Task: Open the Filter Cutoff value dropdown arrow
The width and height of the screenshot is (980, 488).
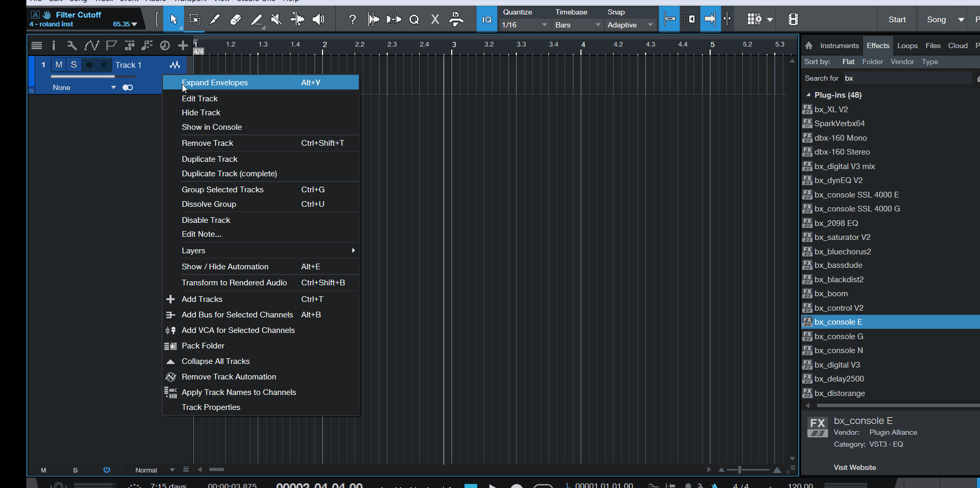Action: (x=134, y=24)
